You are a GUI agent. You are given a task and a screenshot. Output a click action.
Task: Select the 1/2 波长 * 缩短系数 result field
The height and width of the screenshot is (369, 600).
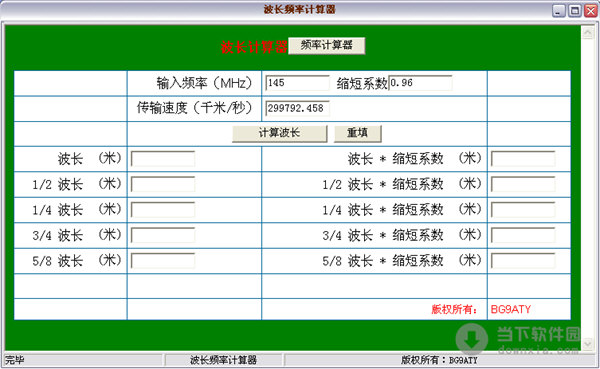click(x=523, y=184)
